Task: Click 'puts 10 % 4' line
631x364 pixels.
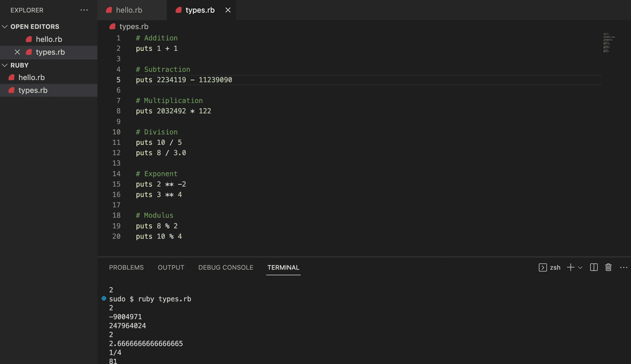Action: click(x=159, y=236)
